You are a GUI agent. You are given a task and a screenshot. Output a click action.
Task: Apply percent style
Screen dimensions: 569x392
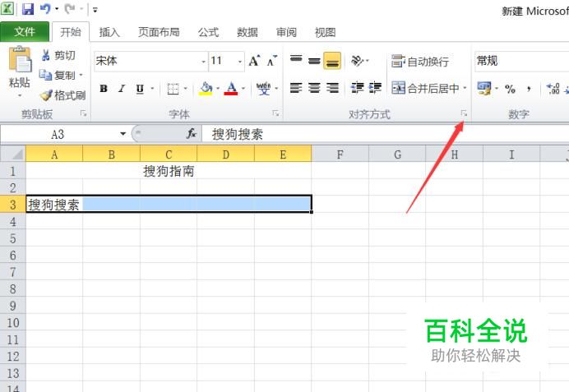click(510, 89)
